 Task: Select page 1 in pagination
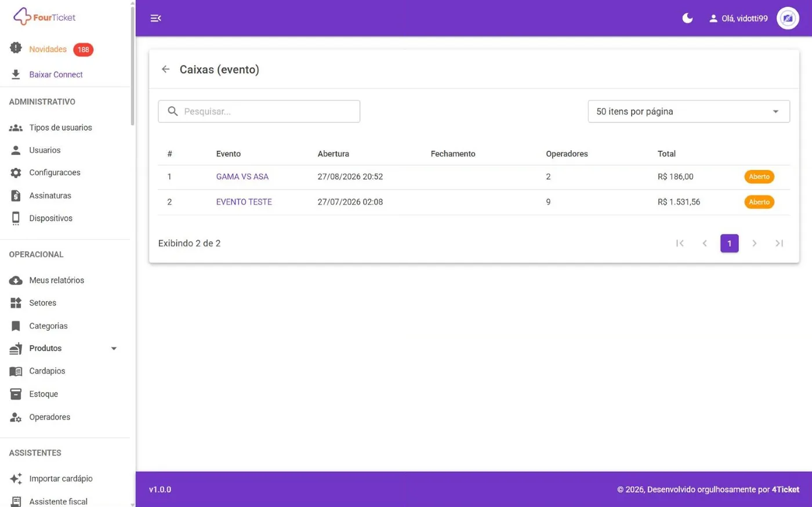[729, 243]
